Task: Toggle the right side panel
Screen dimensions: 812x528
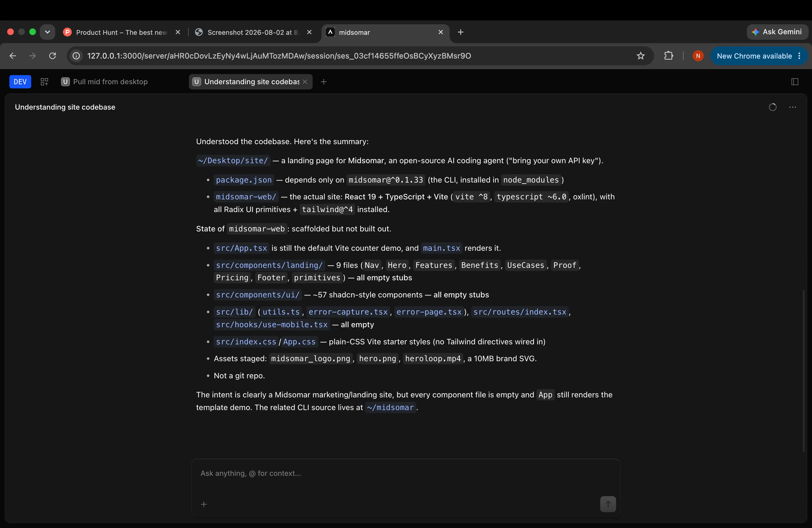Action: (x=795, y=82)
